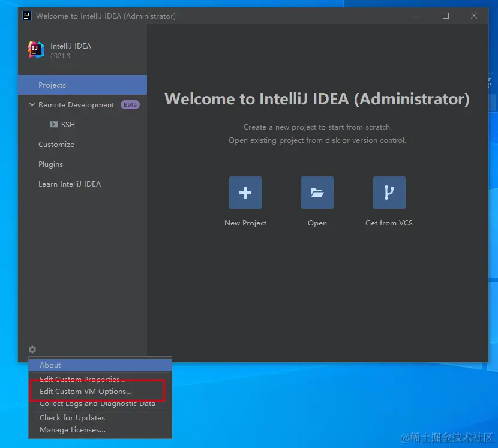The image size is (498, 448).
Task: Click the Open label under the folder button
Action: point(317,223)
